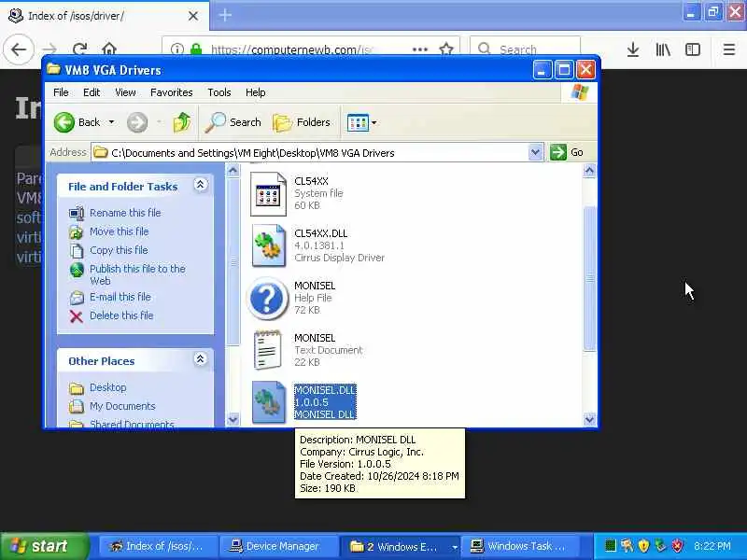Open the Help menu
This screenshot has height=560, width=747.
click(x=255, y=92)
